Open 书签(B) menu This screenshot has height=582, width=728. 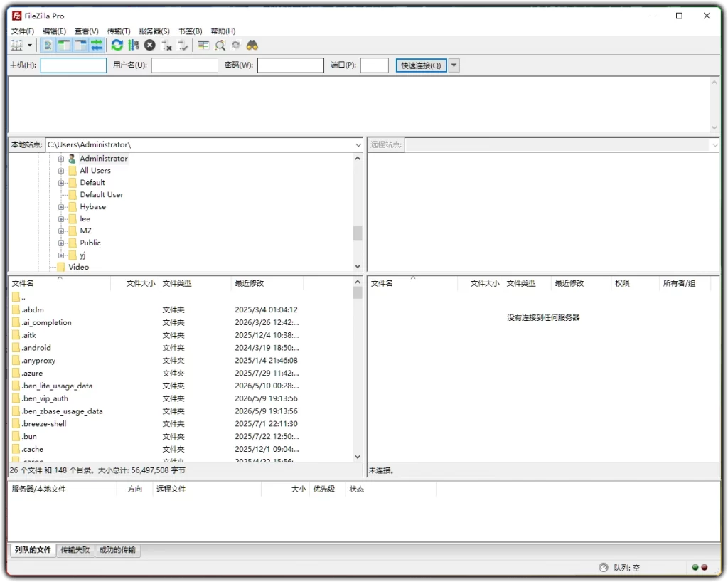(191, 31)
